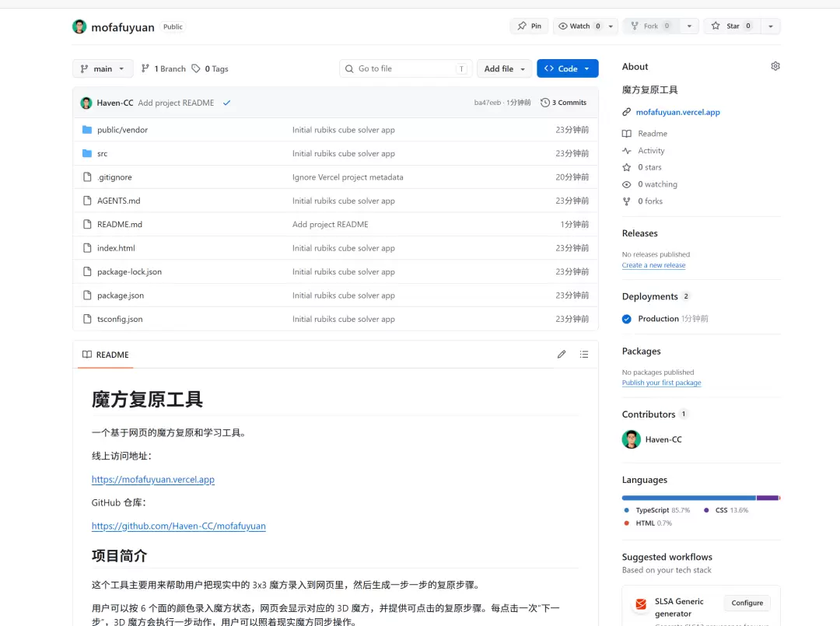Open the package-lock.json file
Image resolution: width=840 pixels, height=626 pixels.
(x=129, y=271)
